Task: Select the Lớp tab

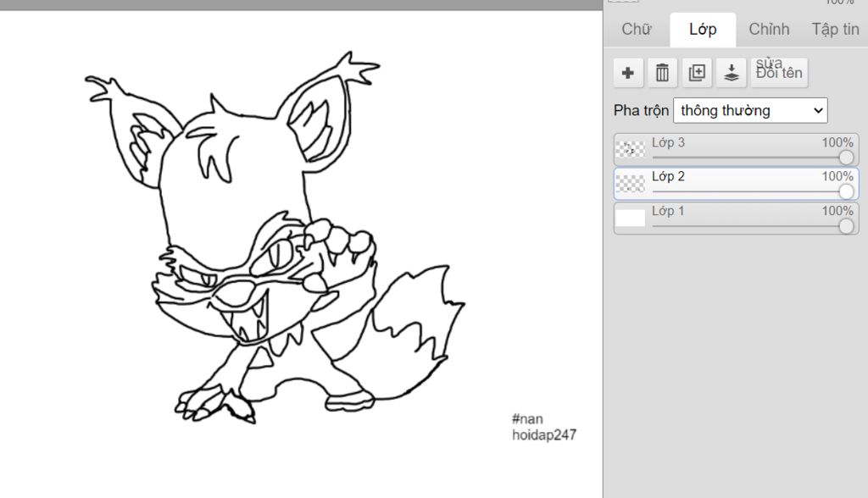Action: [703, 30]
